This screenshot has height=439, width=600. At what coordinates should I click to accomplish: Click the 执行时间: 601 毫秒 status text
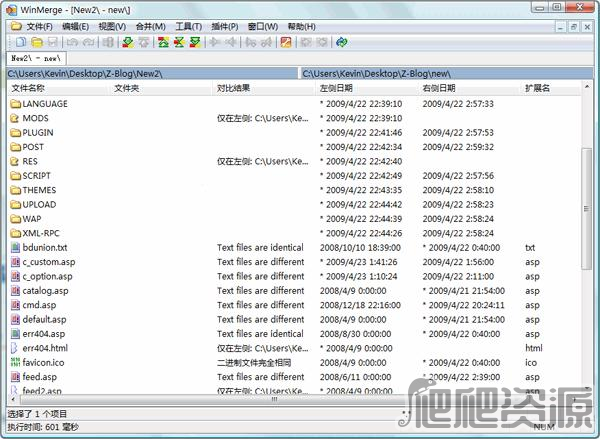pyautogui.click(x=43, y=427)
